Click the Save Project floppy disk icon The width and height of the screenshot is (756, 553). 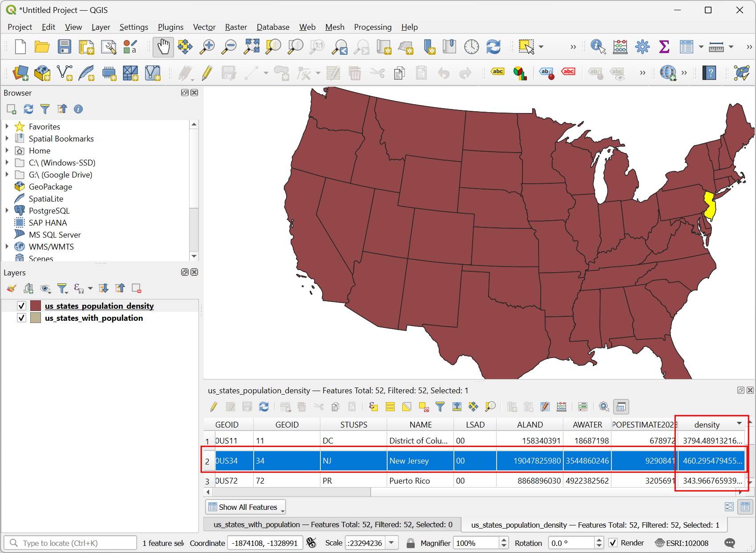pyautogui.click(x=65, y=47)
